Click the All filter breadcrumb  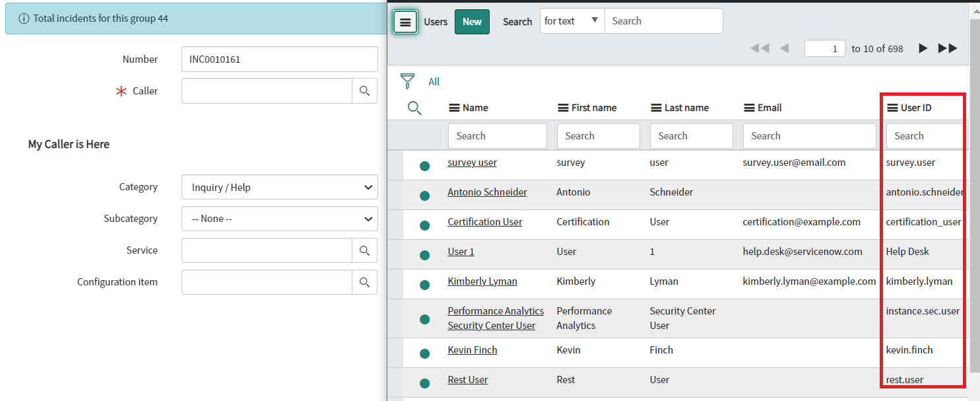pyautogui.click(x=434, y=82)
